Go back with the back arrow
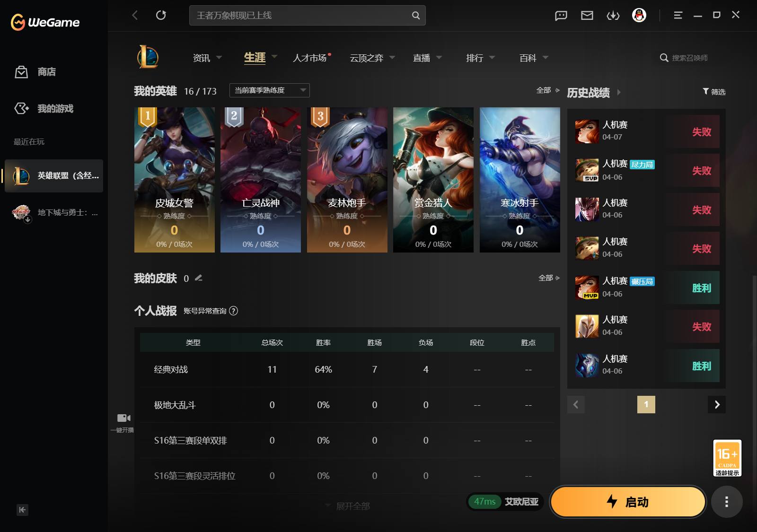Viewport: 757px width, 532px height. tap(135, 15)
